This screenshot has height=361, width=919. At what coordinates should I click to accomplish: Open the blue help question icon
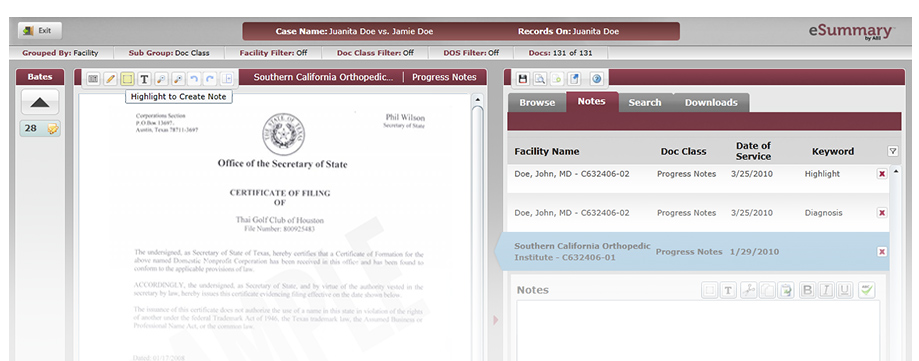click(597, 79)
